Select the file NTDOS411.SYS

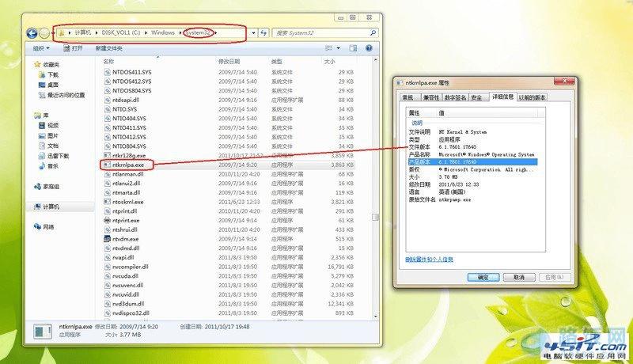pyautogui.click(x=132, y=72)
